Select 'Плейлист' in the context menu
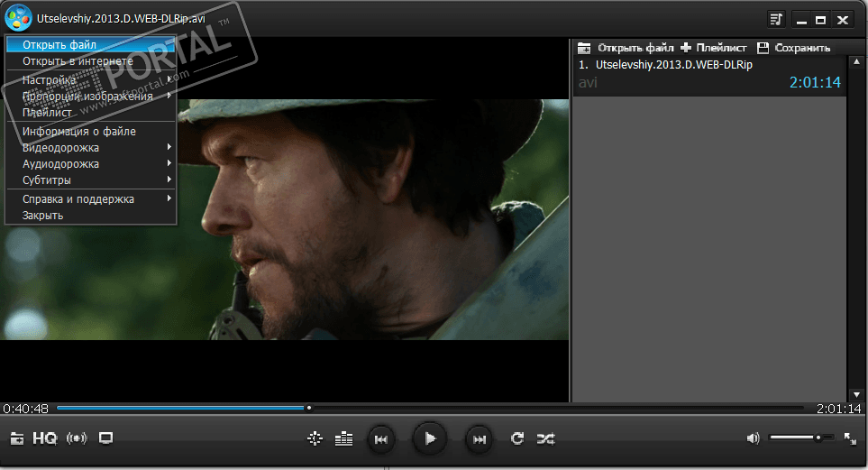Image resolution: width=868 pixels, height=470 pixels. click(x=91, y=112)
